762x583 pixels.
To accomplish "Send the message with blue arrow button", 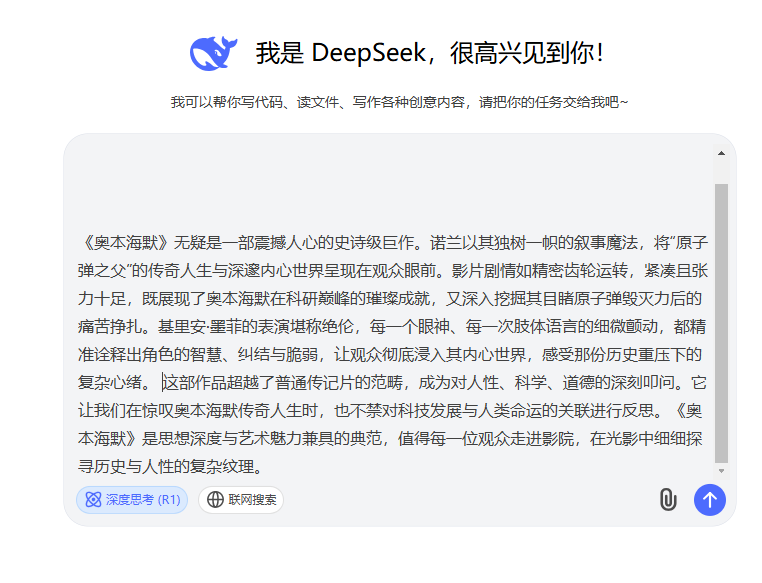I will [709, 499].
